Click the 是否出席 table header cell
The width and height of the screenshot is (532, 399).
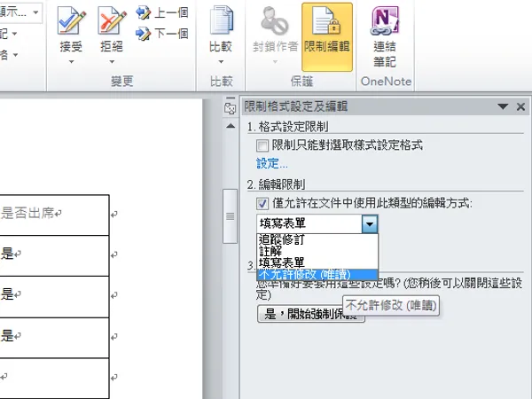point(54,215)
